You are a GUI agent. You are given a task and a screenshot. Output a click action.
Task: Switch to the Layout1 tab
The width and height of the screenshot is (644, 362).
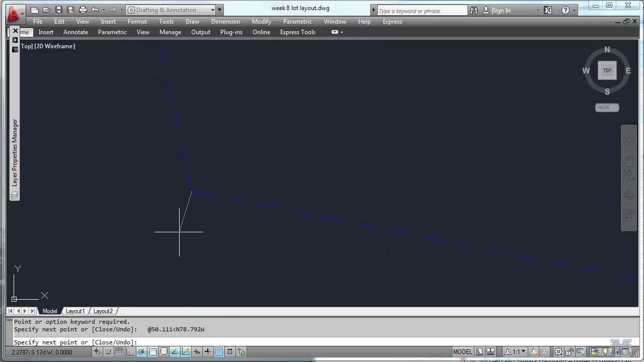pos(75,311)
